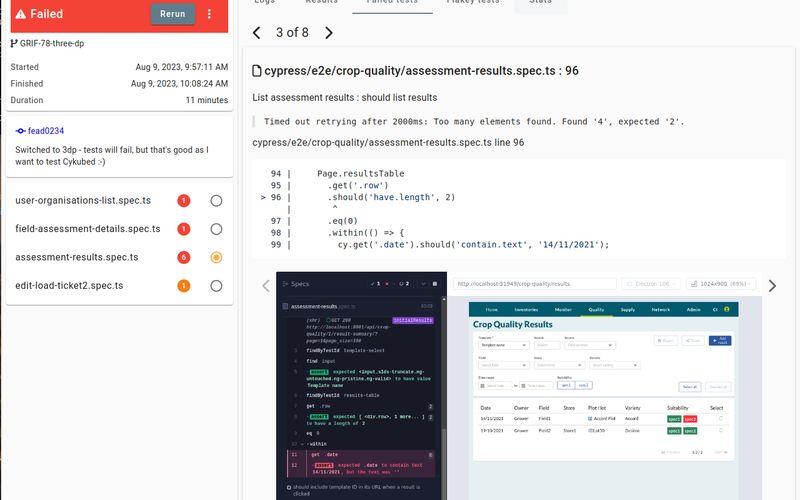
Task: Go to next failed test
Action: [x=329, y=33]
